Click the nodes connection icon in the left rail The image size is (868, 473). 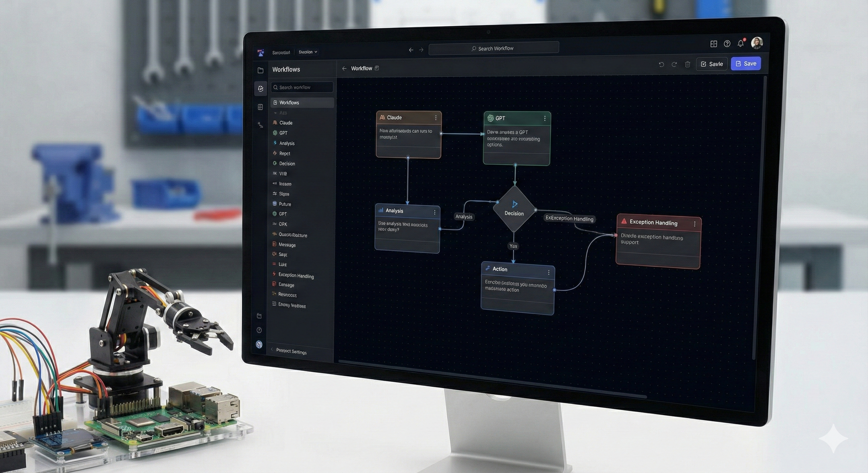[260, 125]
